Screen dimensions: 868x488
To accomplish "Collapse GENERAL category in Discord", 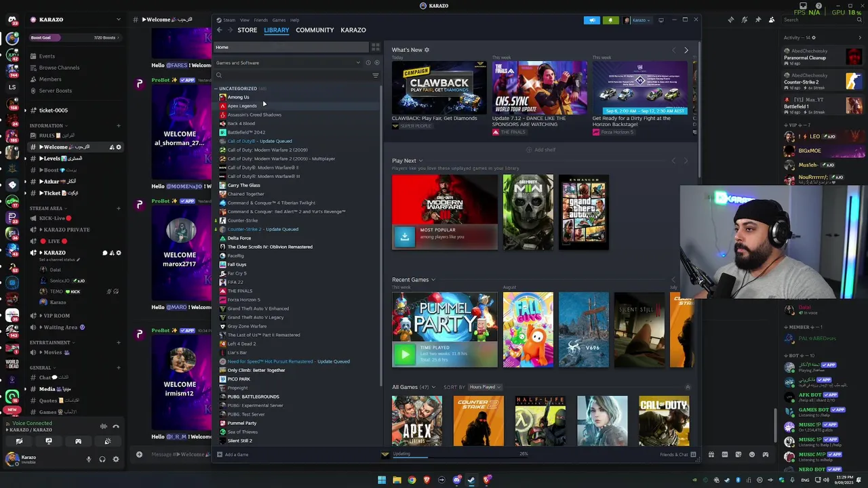I will pyautogui.click(x=41, y=367).
